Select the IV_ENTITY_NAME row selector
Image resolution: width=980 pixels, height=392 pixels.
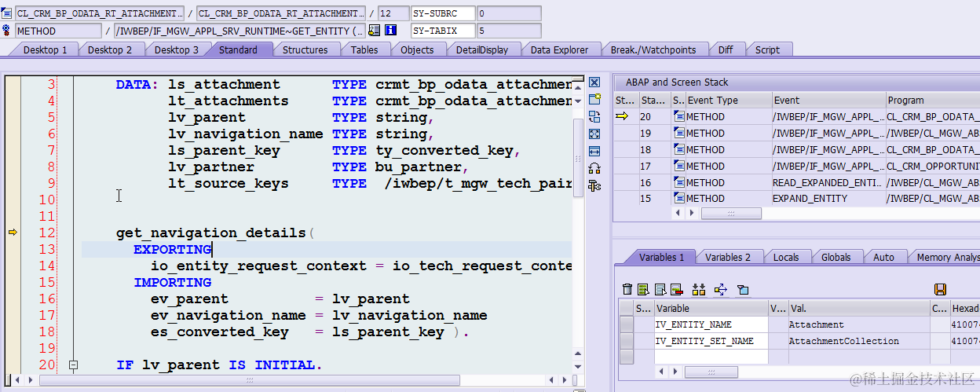(626, 324)
